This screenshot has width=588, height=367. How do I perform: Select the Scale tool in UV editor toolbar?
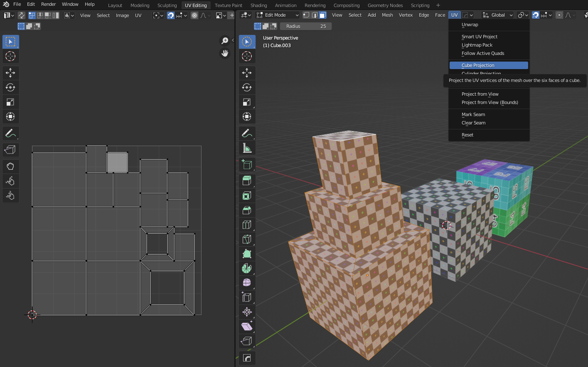click(10, 102)
